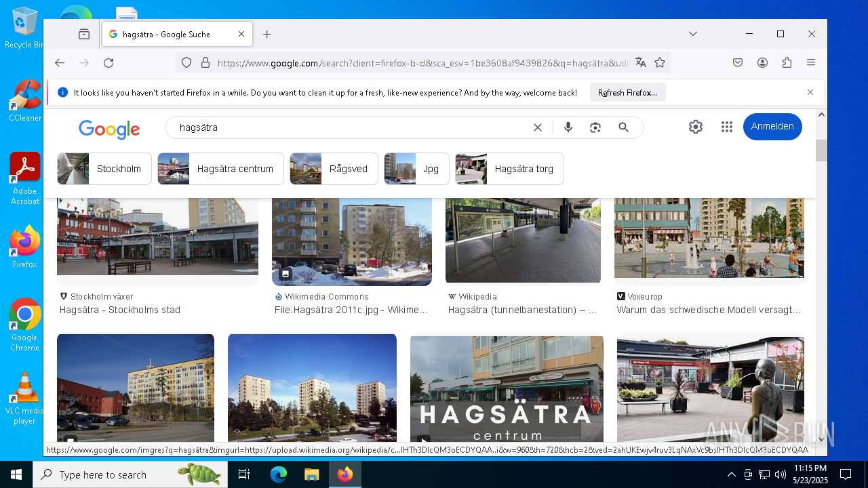Open Google Chrome desktop shortcut

[x=25, y=325]
